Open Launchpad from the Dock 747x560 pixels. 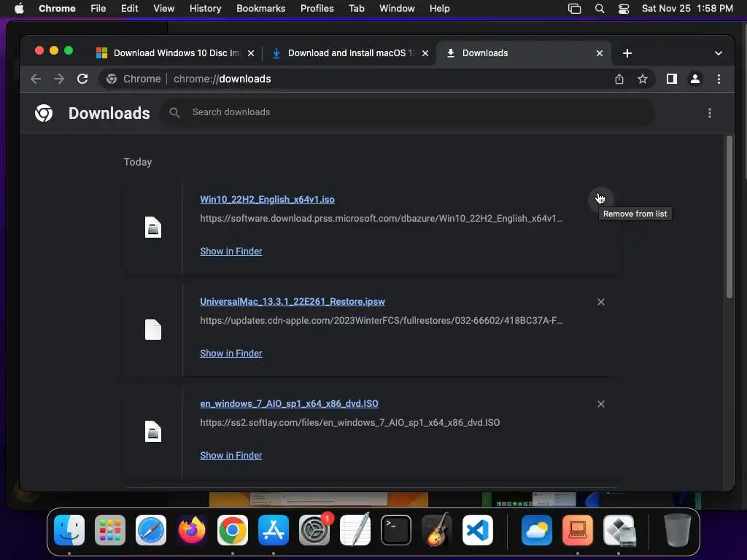110,530
